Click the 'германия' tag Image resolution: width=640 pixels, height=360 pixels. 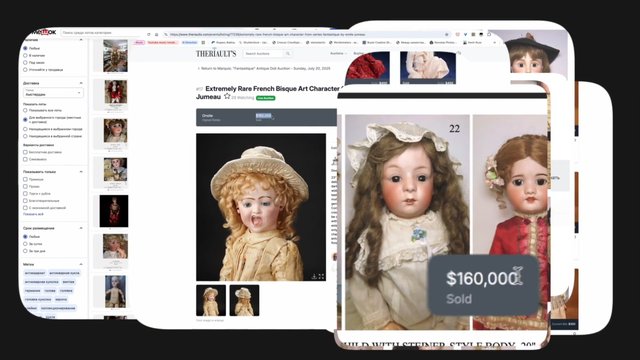32,291
